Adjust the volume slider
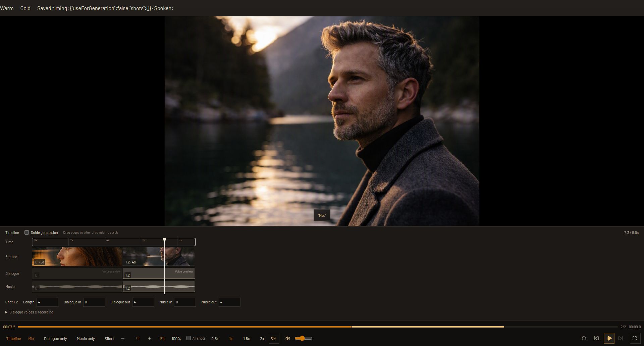The width and height of the screenshot is (644, 346). click(303, 338)
